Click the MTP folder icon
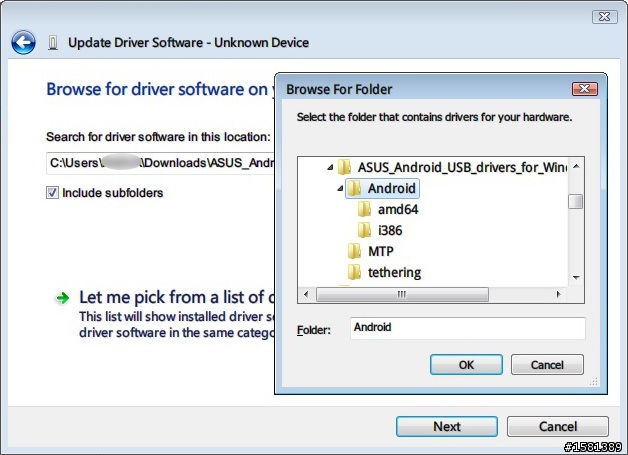The image size is (628, 455). [x=354, y=251]
